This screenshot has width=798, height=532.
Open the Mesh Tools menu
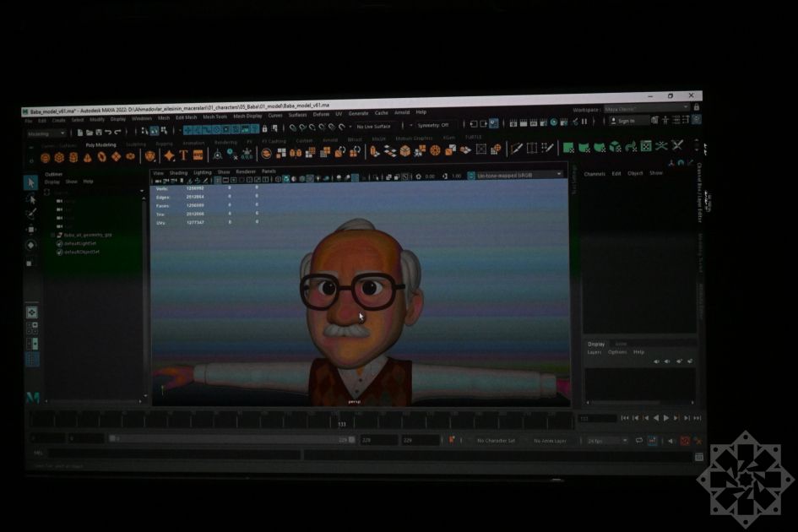(215, 116)
